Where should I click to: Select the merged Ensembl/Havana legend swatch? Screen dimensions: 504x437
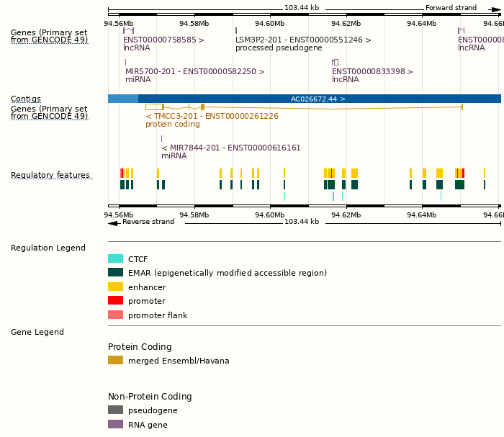(115, 361)
